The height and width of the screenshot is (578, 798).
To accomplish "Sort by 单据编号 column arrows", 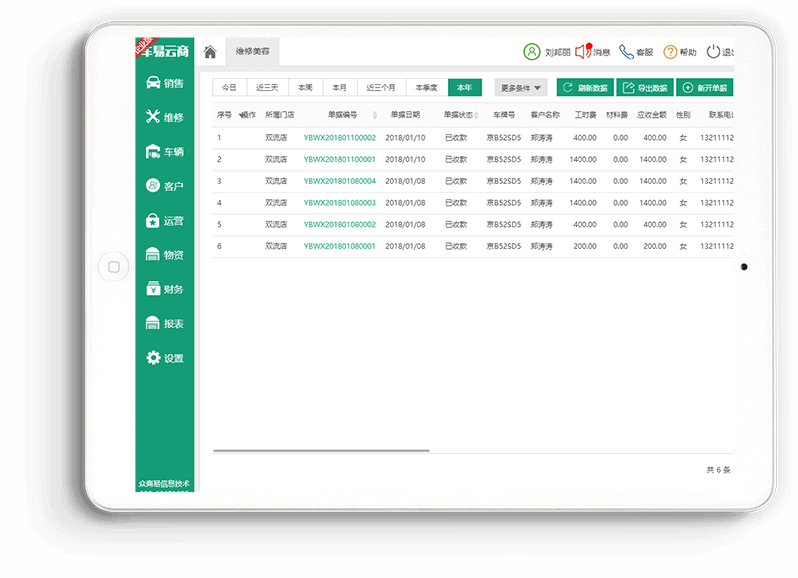I will pyautogui.click(x=375, y=115).
